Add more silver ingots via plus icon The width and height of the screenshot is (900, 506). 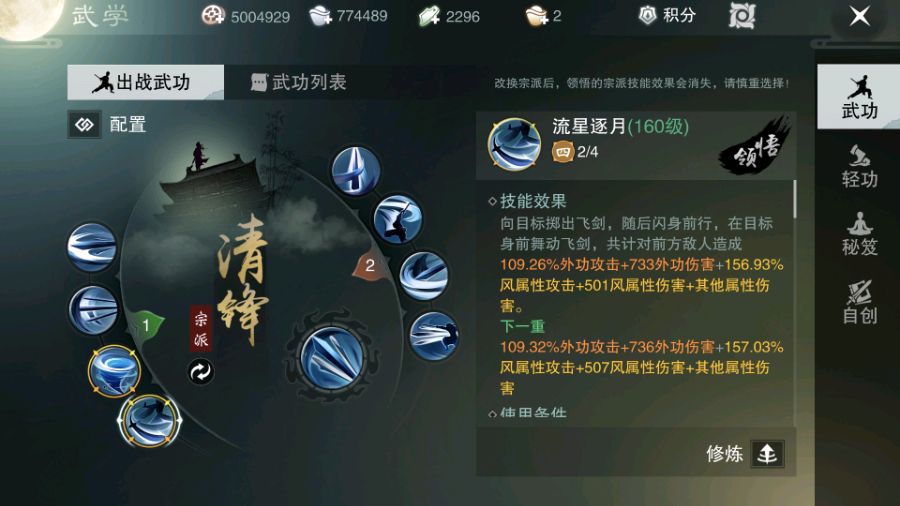321,15
